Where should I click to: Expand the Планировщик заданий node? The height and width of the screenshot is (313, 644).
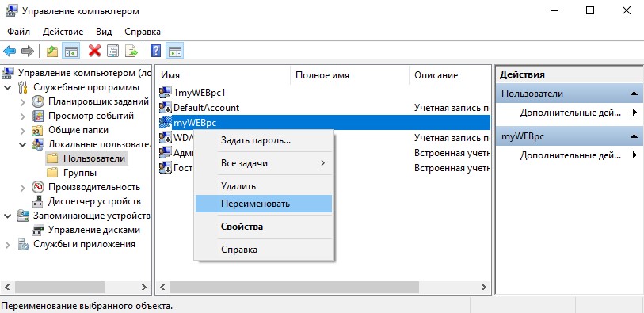pos(23,102)
